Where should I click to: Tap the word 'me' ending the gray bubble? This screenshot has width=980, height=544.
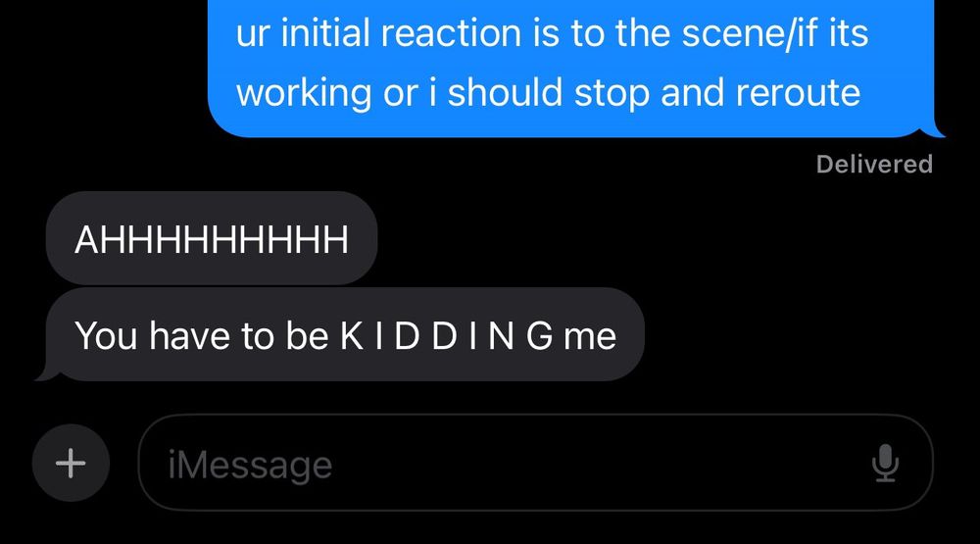coord(590,337)
